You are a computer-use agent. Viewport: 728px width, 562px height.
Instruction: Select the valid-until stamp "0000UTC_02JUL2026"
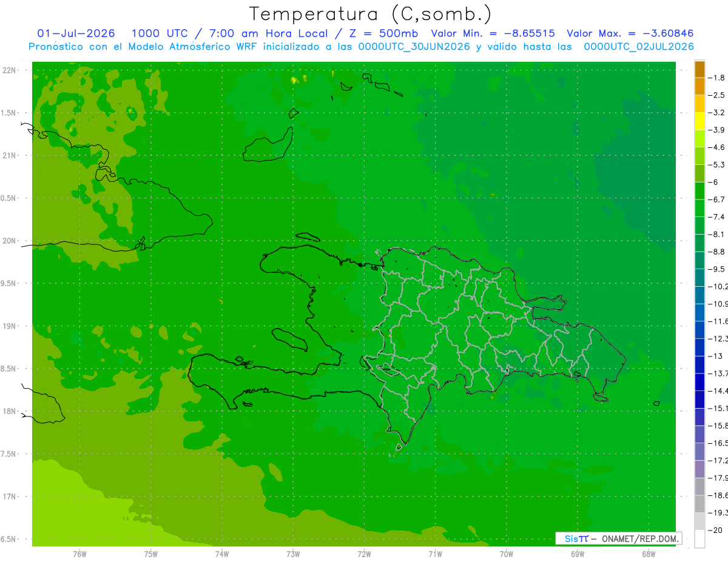point(639,47)
